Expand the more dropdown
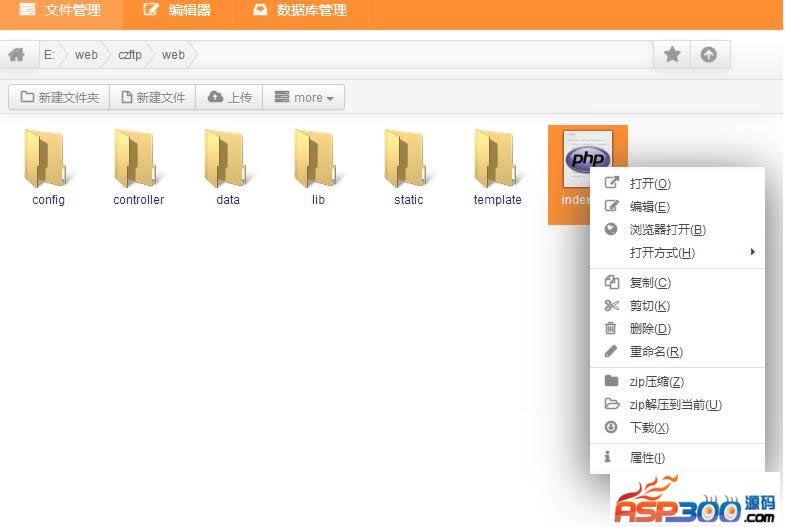The image size is (785, 527). (x=303, y=97)
